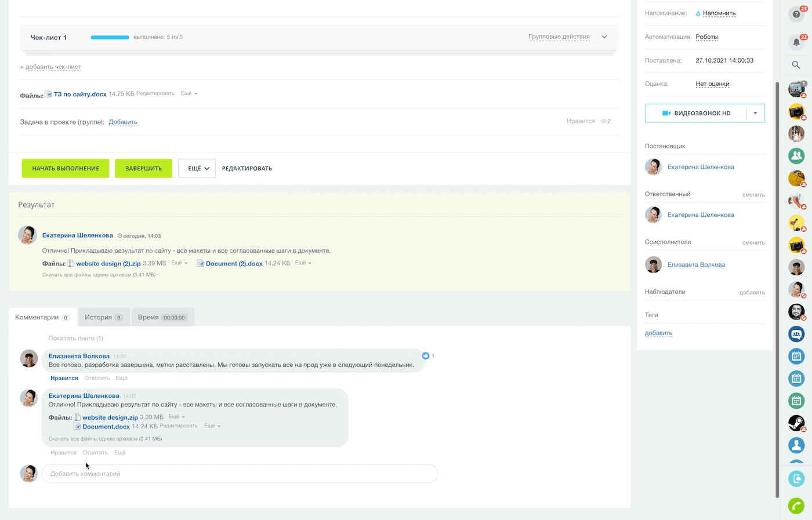Click the blue thumbs-up icon beside Elizaveta's comment
812x520 pixels.
[426, 356]
